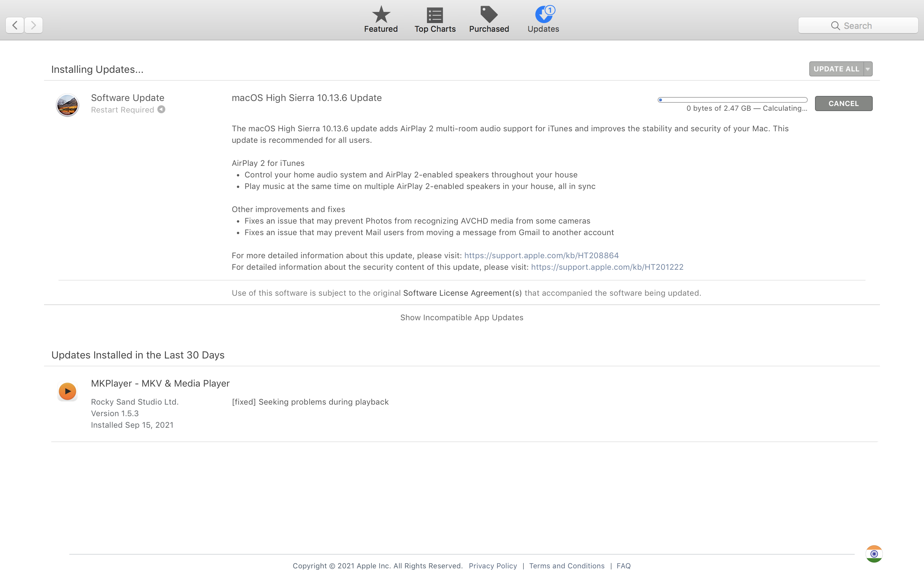924x577 pixels.
Task: Click the Restart Required disclosure arrow
Action: [161, 110]
